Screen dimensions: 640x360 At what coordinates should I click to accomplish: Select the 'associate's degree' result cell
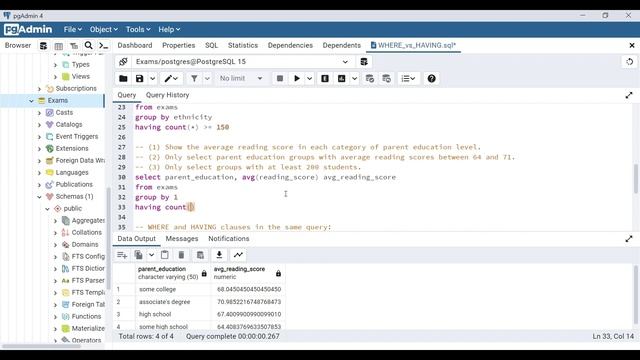pyautogui.click(x=173, y=302)
